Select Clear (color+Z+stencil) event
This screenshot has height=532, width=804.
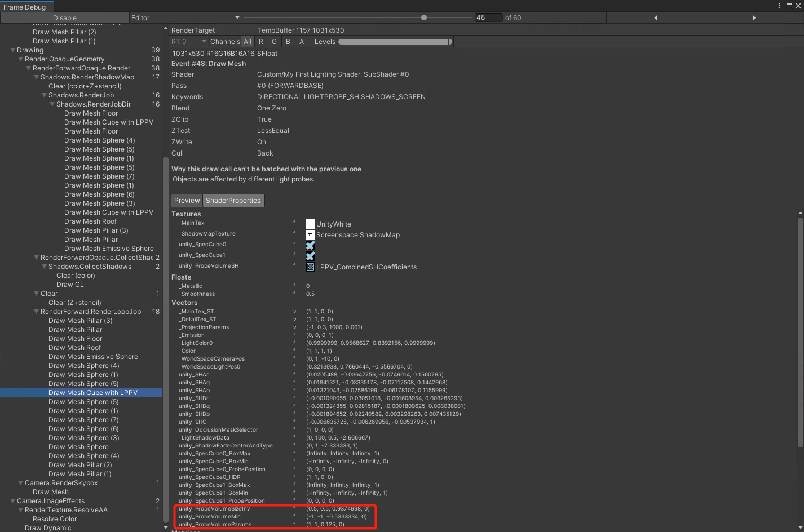85,86
